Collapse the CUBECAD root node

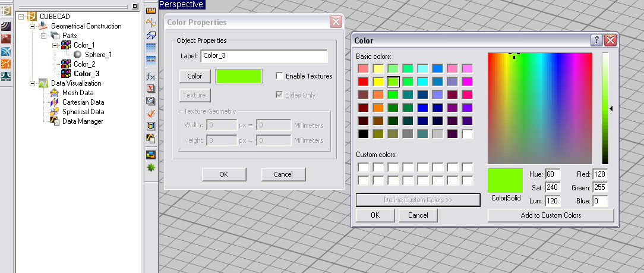(21, 17)
